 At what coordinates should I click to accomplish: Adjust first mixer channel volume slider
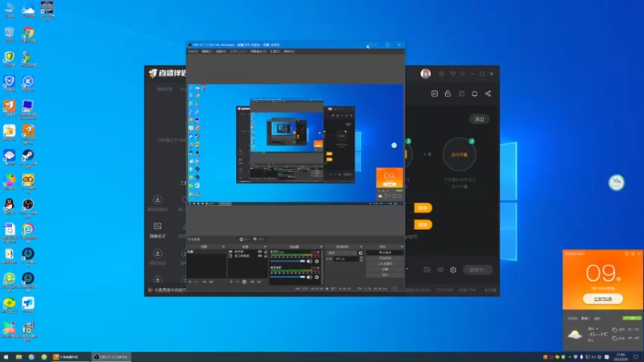tap(287, 261)
